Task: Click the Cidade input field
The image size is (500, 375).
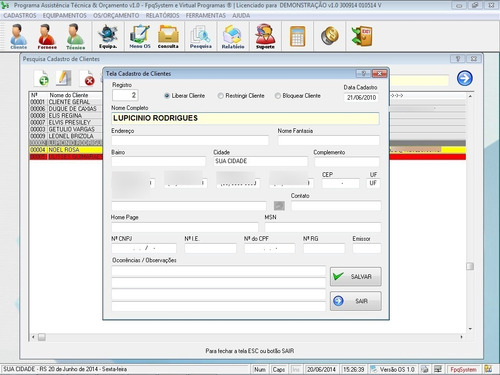Action: (260, 161)
